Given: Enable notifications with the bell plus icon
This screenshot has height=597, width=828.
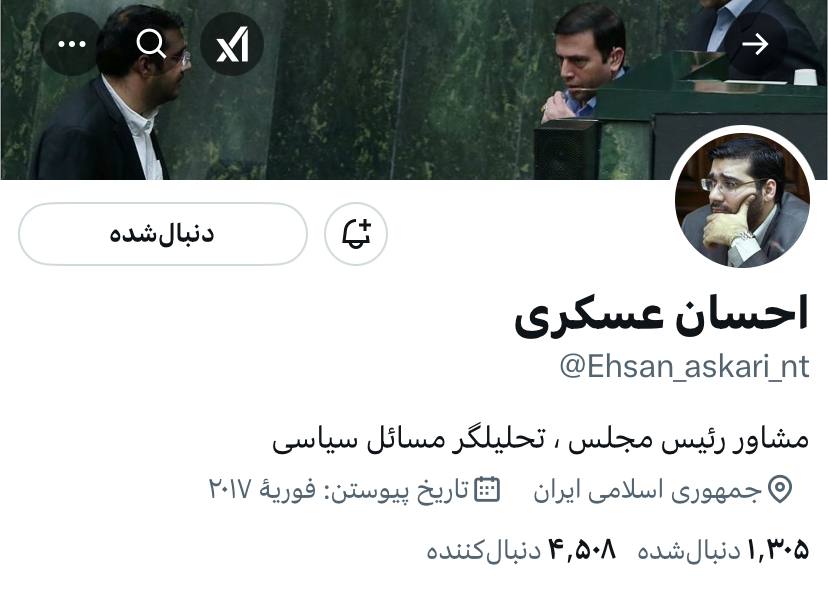Looking at the screenshot, I should point(356,234).
